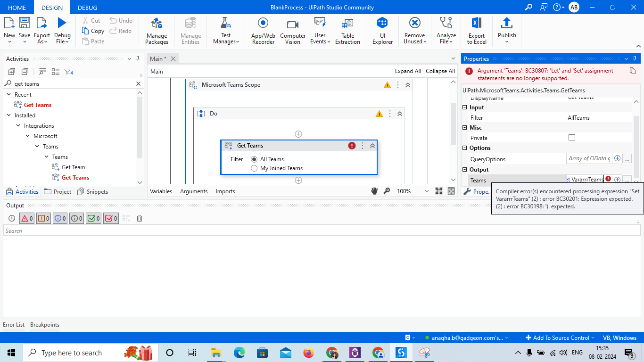Click Expand All in the designer
The height and width of the screenshot is (362, 644).
coord(408,71)
